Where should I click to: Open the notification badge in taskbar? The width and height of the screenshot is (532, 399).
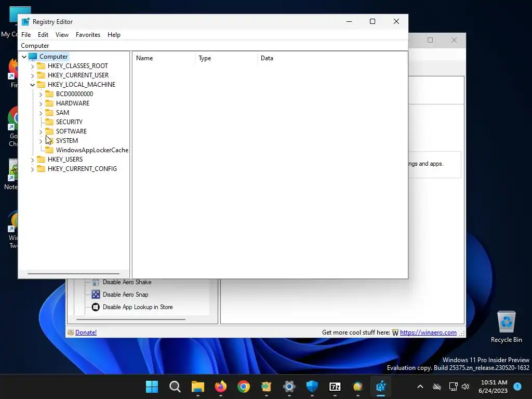(x=517, y=387)
